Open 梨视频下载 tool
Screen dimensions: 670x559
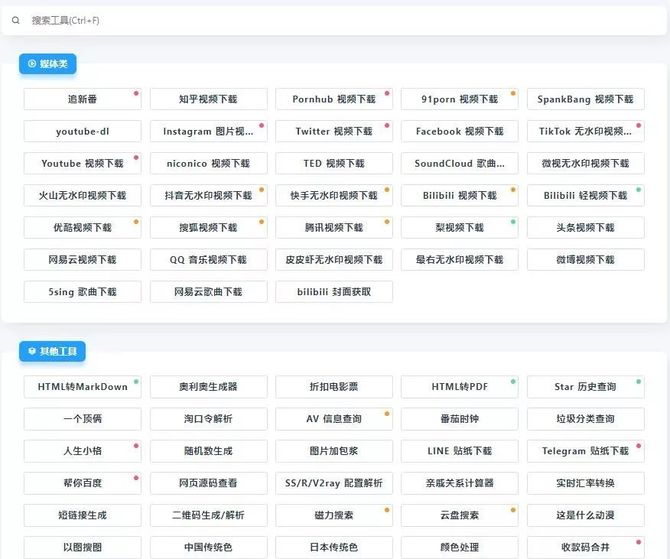459,227
